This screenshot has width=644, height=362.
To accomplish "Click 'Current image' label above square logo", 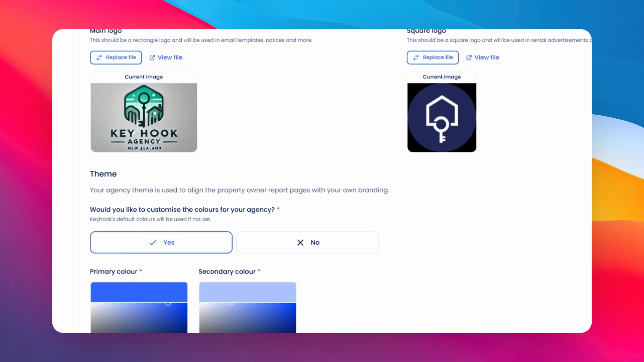I will pos(442,77).
